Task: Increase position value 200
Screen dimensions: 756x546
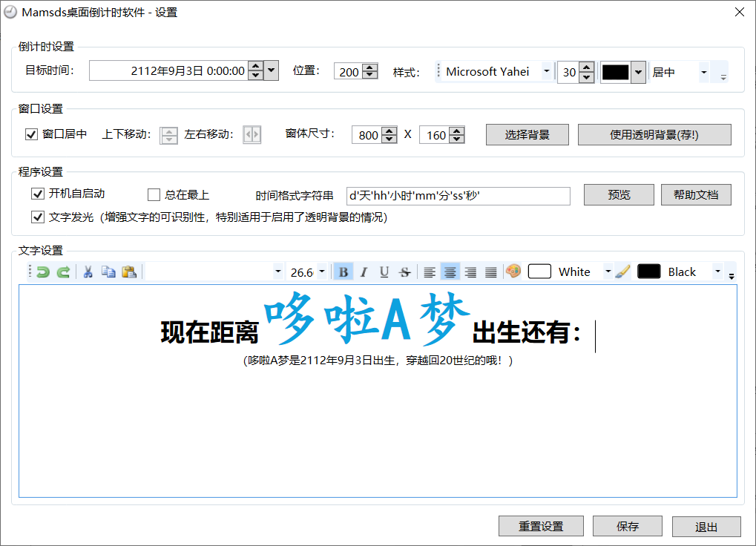Action: pos(369,67)
